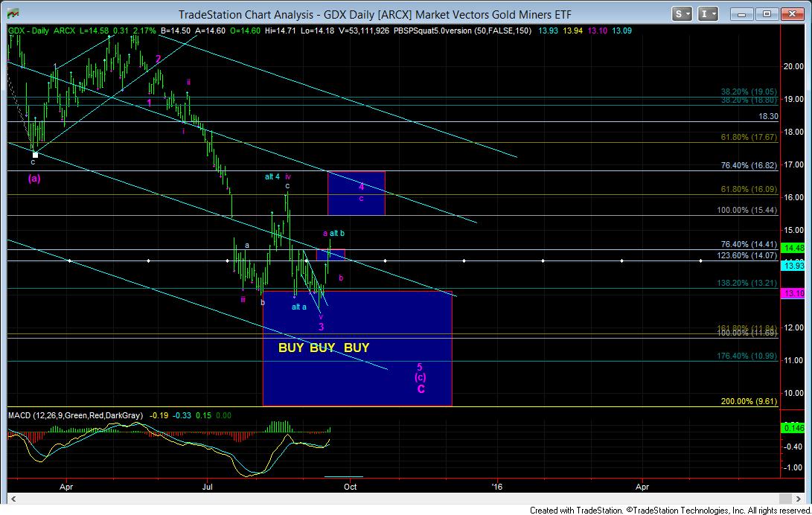Select the '61.80% (16.09)' Fibonacci label

tap(749, 190)
